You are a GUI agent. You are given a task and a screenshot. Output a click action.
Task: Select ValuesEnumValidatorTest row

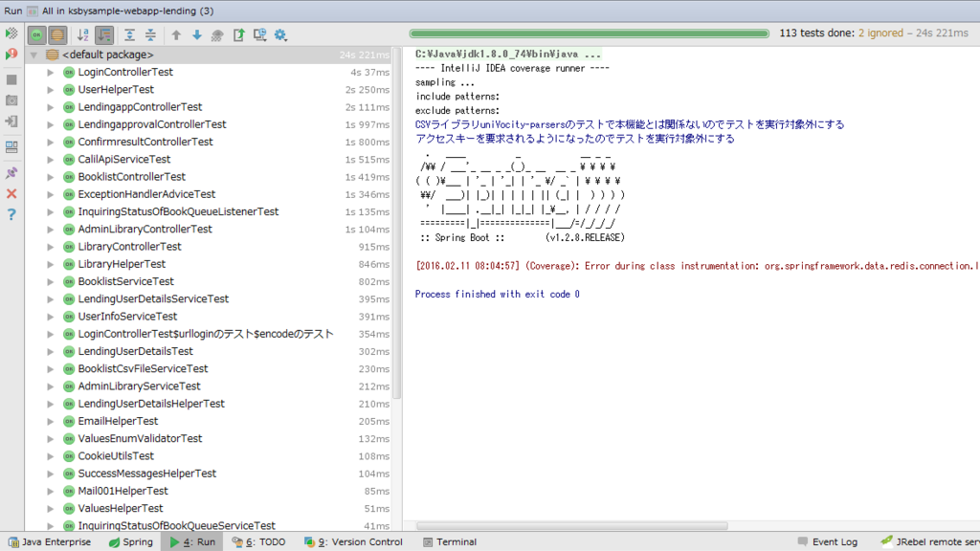pyautogui.click(x=209, y=439)
